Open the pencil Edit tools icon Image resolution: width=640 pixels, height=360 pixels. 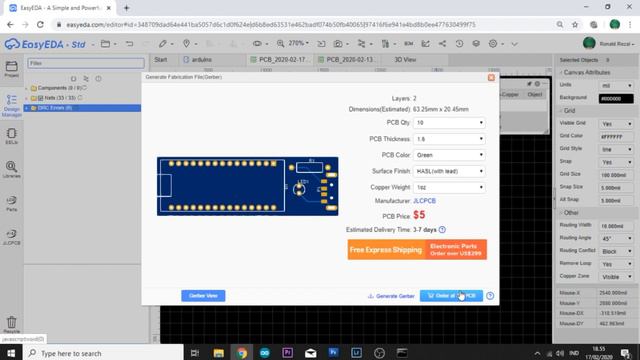point(163,44)
